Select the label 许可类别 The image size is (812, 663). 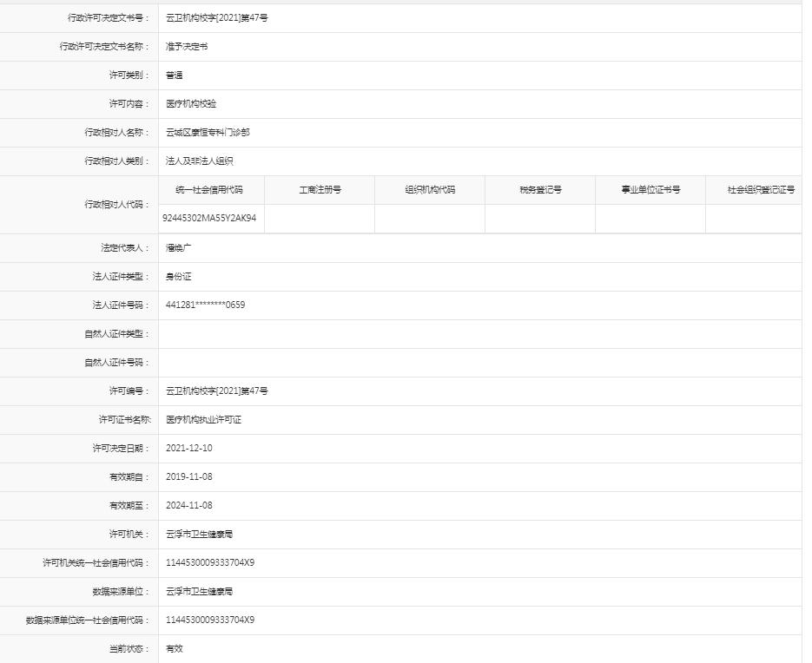[x=129, y=75]
